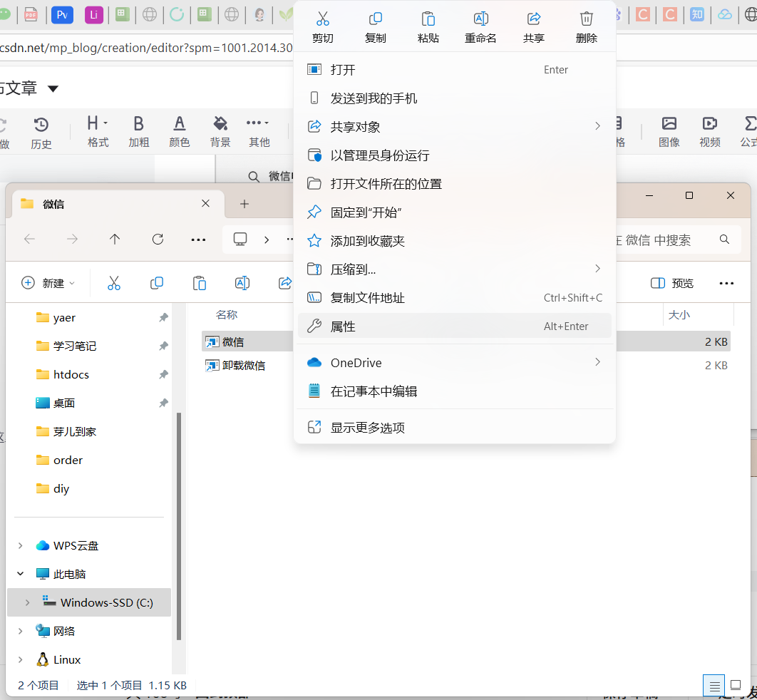Open the Explorer toolbar more options ellipsis
This screenshot has height=700, width=757.
[726, 284]
